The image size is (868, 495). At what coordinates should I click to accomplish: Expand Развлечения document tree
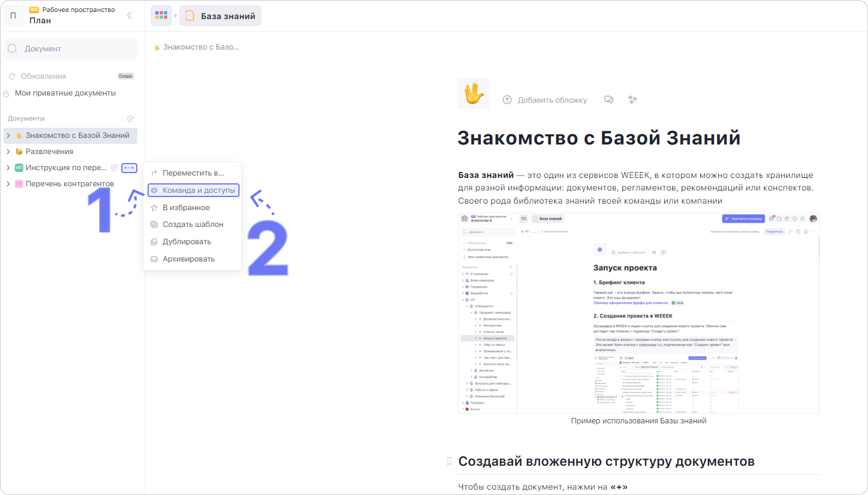pos(8,152)
